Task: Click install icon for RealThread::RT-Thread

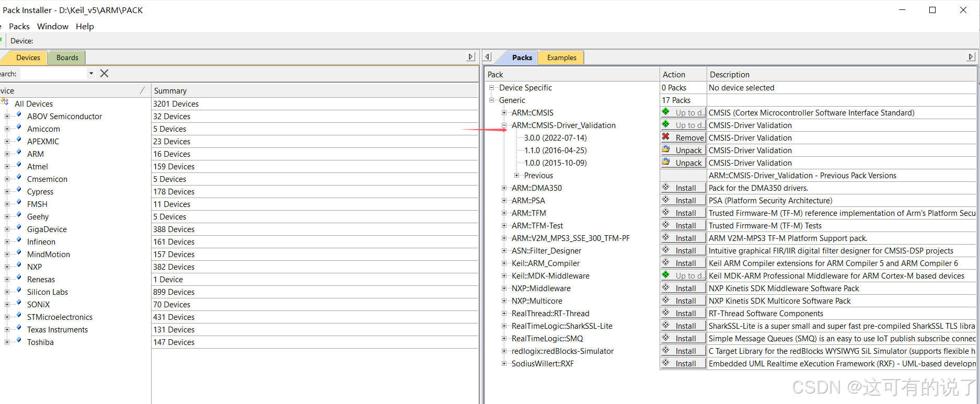Action: [666, 313]
